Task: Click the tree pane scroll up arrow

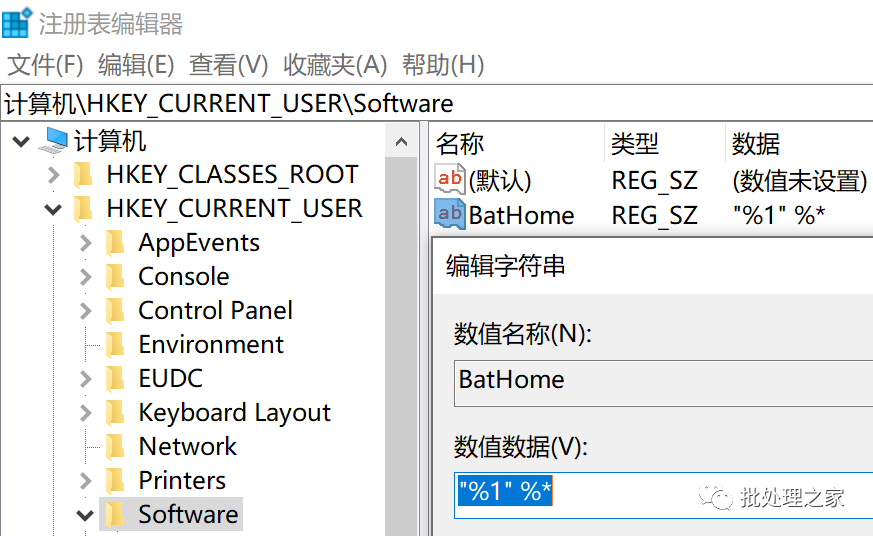Action: pyautogui.click(x=401, y=141)
